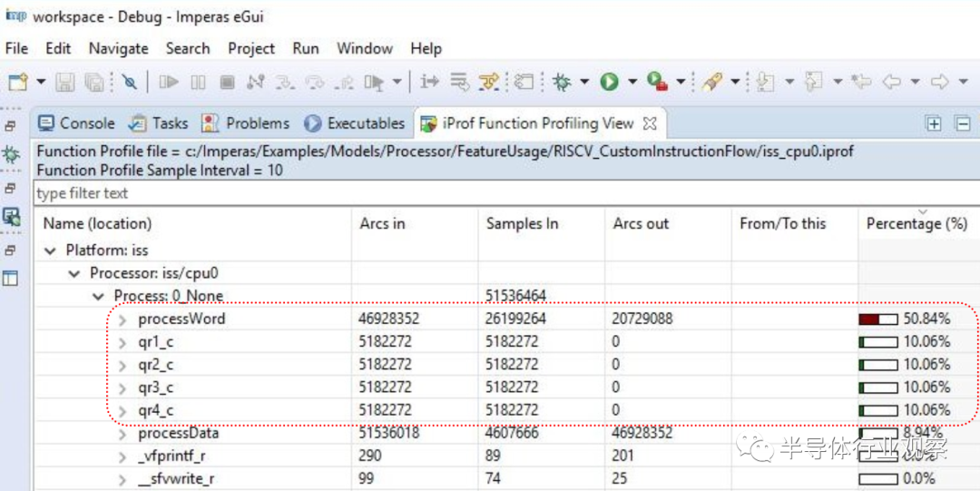
Task: Collapse the Processor: iss/cpu0 node
Action: pos(74,273)
